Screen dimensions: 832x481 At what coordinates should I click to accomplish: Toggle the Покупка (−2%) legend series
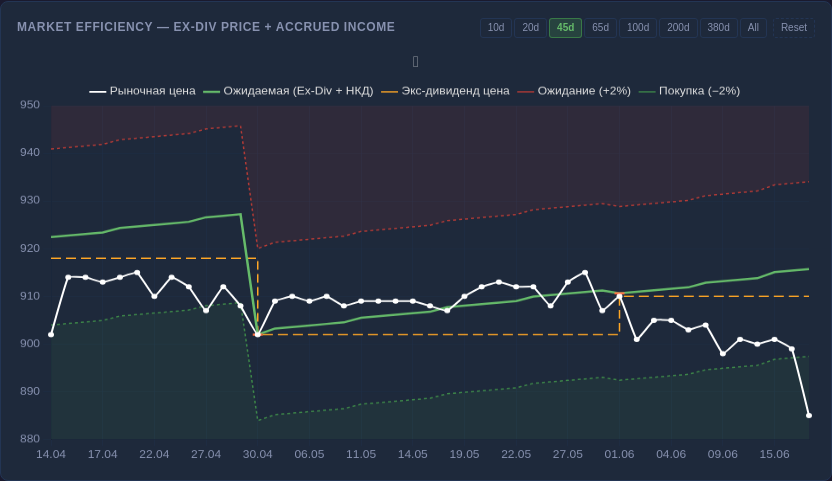689,91
